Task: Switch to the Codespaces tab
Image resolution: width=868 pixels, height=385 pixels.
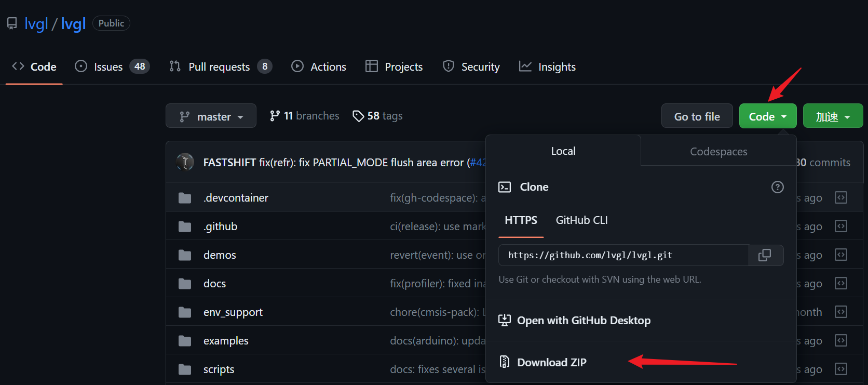Action: click(x=718, y=151)
